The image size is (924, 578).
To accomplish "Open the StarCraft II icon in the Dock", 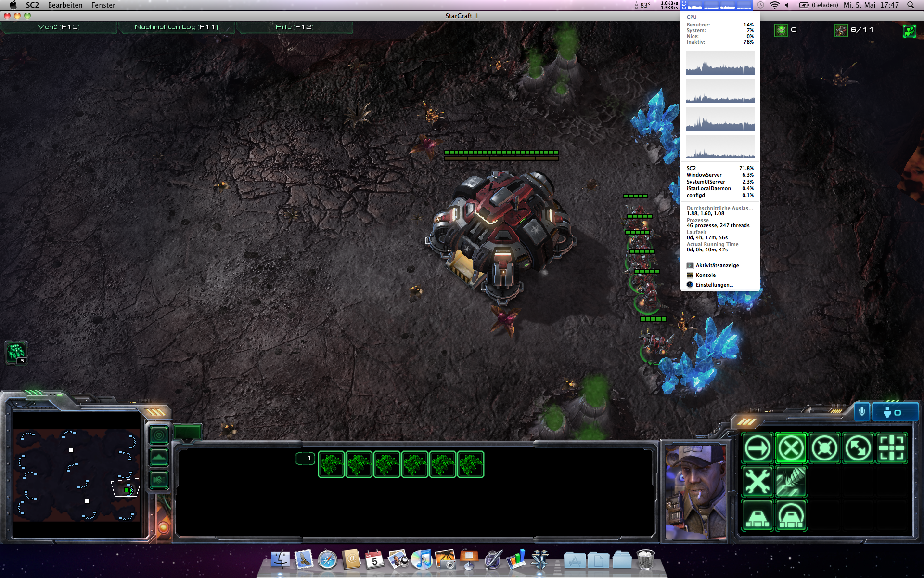I will [540, 560].
